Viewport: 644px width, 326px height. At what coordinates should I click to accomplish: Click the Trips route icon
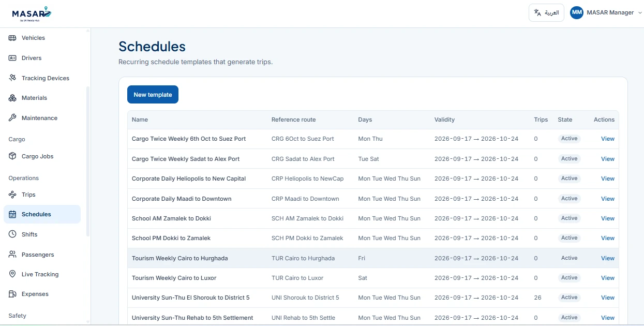(12, 195)
